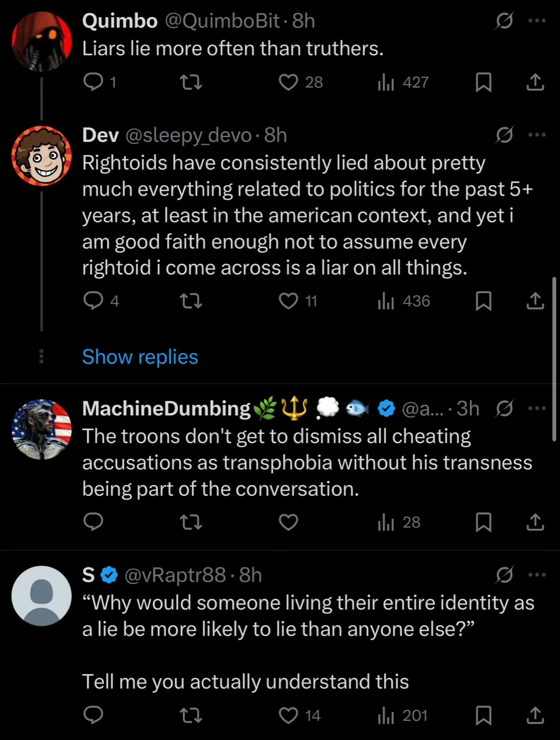Screen dimensions: 560x740
Task: Click the vertical scrollbar on the right edge
Action: coord(555,359)
